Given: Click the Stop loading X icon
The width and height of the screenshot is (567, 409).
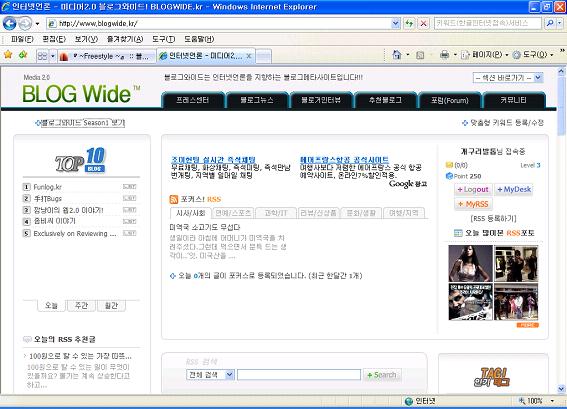Looking at the screenshot, I should tap(423, 24).
